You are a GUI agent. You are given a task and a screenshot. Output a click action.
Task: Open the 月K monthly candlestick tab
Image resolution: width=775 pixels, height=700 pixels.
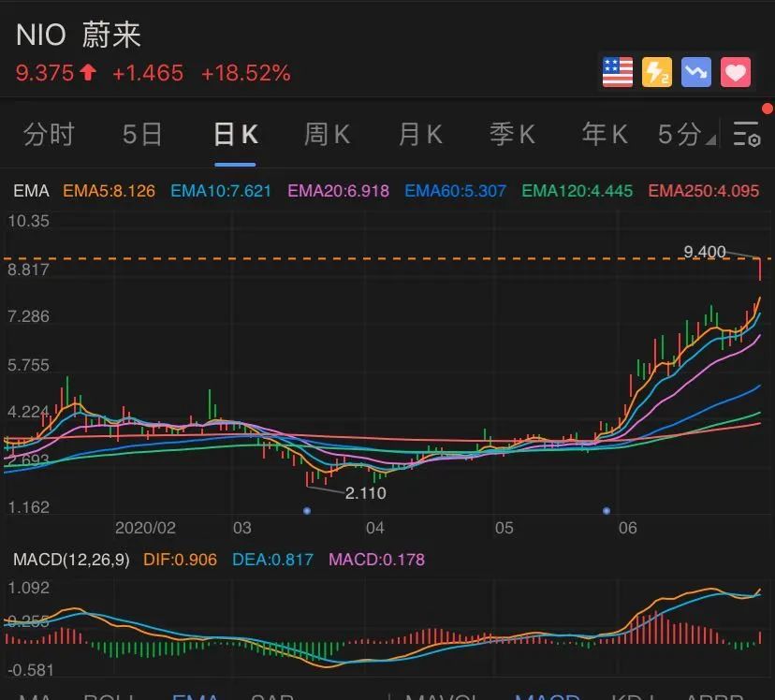click(x=419, y=135)
